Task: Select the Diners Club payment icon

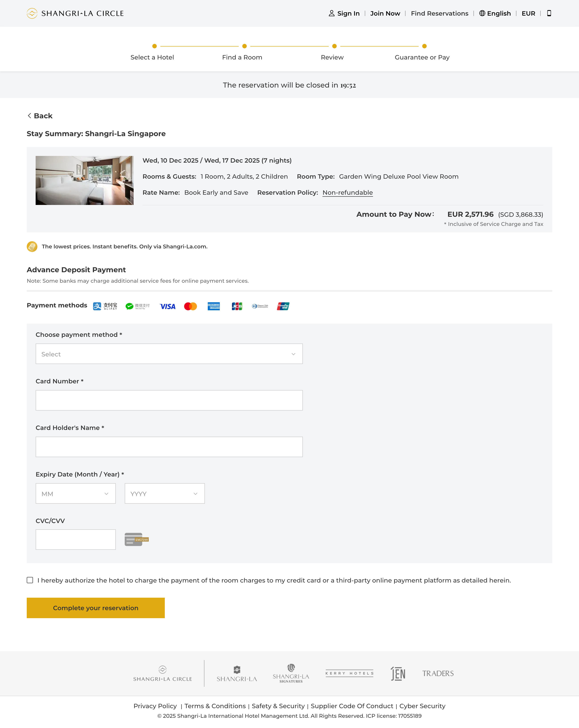Action: pos(260,306)
